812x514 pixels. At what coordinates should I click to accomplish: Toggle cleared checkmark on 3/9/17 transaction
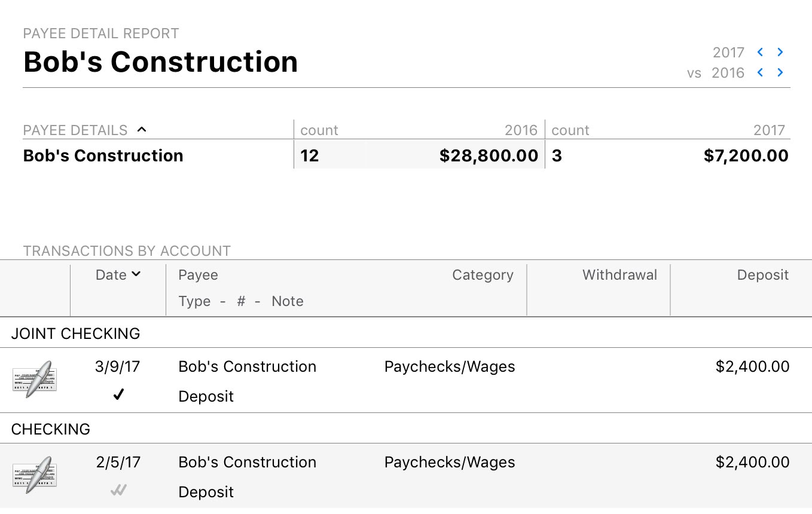(x=118, y=394)
